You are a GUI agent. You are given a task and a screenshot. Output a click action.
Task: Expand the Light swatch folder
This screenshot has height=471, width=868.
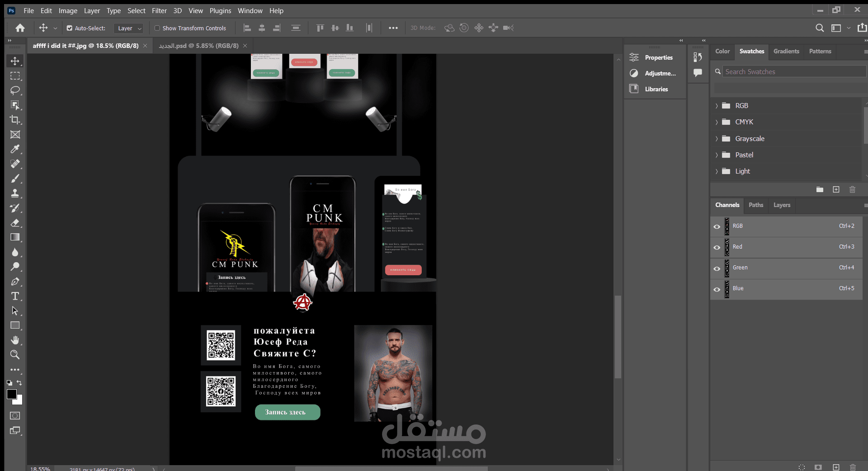(717, 171)
